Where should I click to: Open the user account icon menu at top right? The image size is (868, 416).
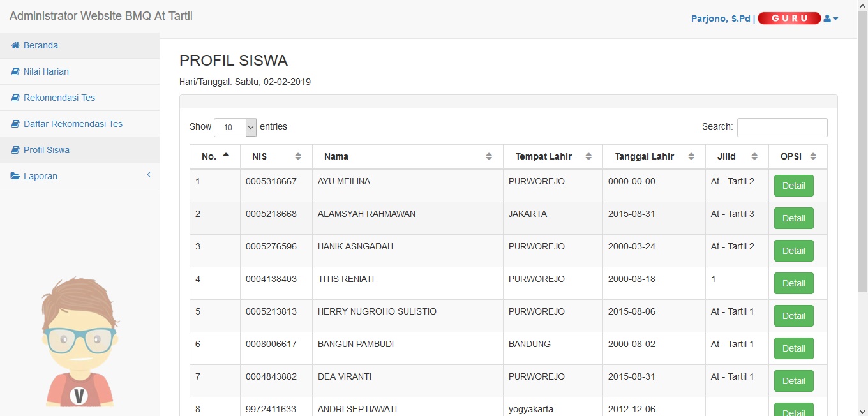coord(831,19)
